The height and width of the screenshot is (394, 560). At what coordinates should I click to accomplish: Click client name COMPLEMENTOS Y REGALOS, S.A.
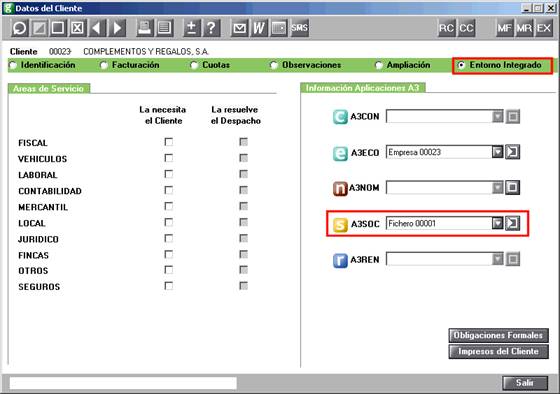click(146, 52)
